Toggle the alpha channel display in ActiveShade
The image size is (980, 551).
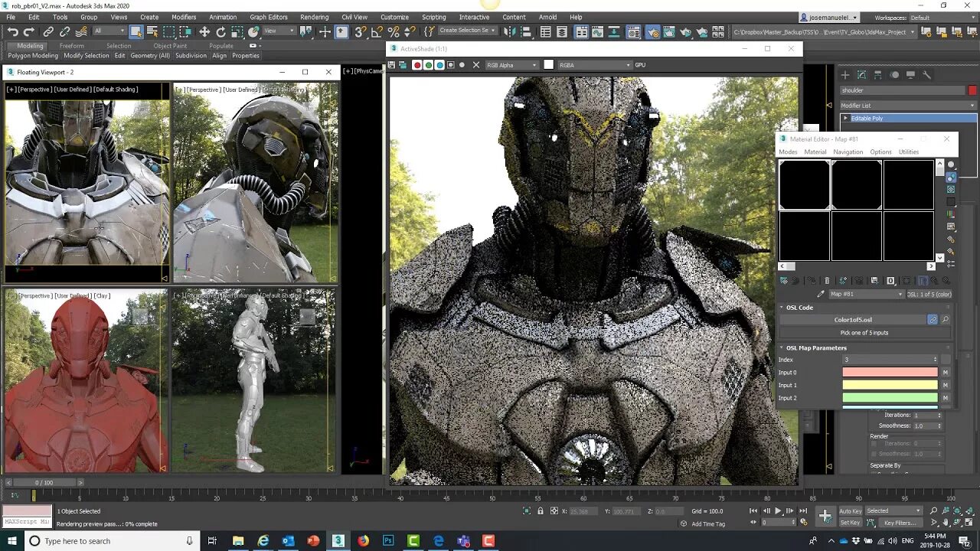[x=450, y=65]
